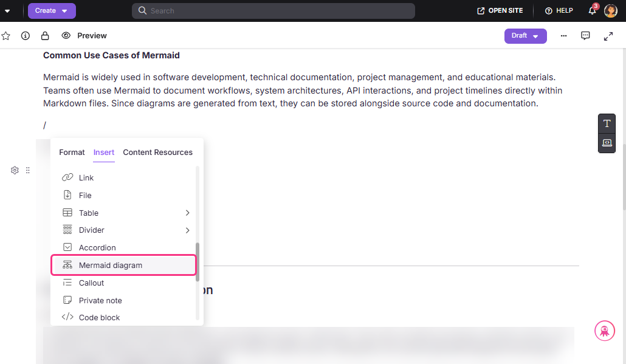Click the Mermaid diagram hierarchy icon
The width and height of the screenshot is (626, 364).
click(67, 264)
